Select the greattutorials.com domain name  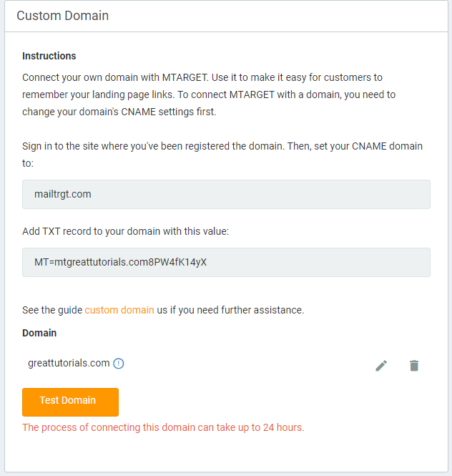click(x=69, y=363)
